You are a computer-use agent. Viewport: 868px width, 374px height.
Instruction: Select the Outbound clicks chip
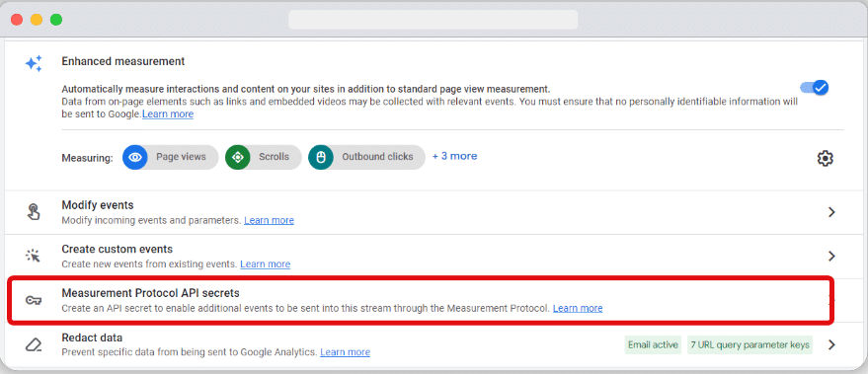366,157
